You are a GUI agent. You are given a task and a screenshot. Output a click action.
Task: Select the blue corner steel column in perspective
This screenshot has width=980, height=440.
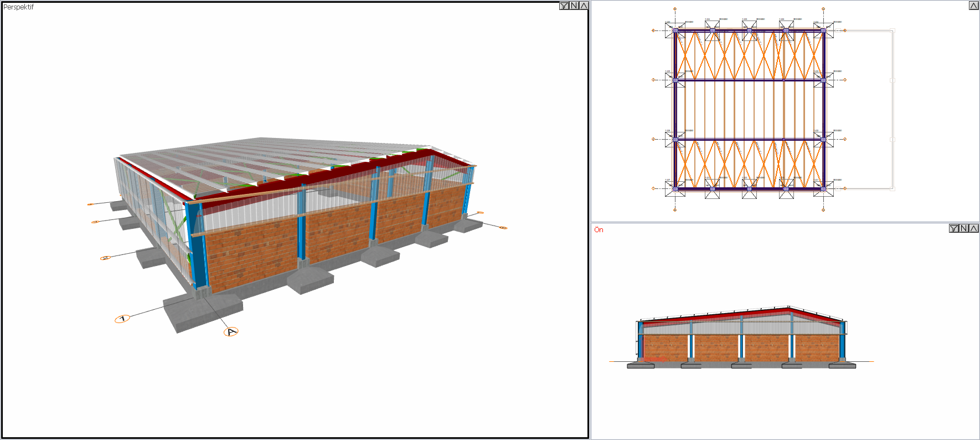(x=195, y=244)
